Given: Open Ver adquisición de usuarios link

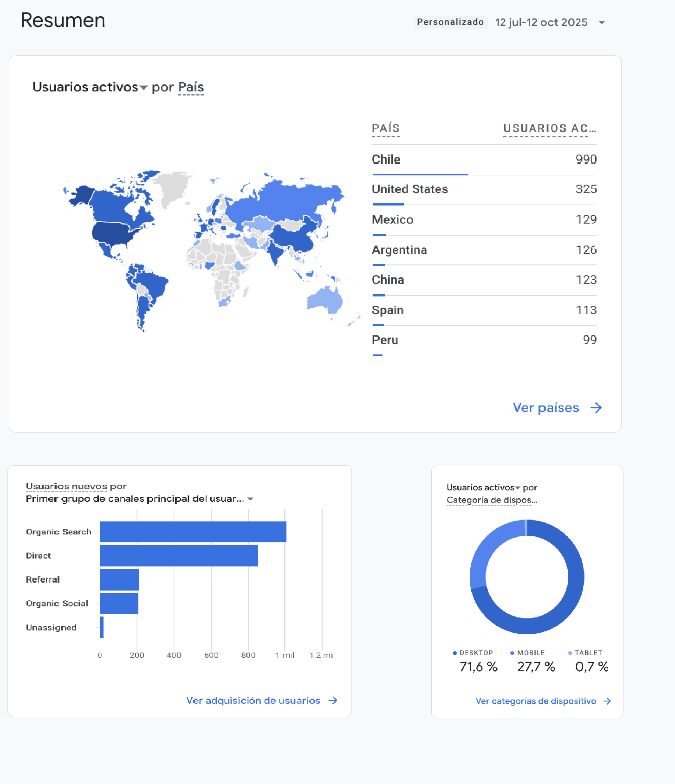Looking at the screenshot, I should point(253,700).
